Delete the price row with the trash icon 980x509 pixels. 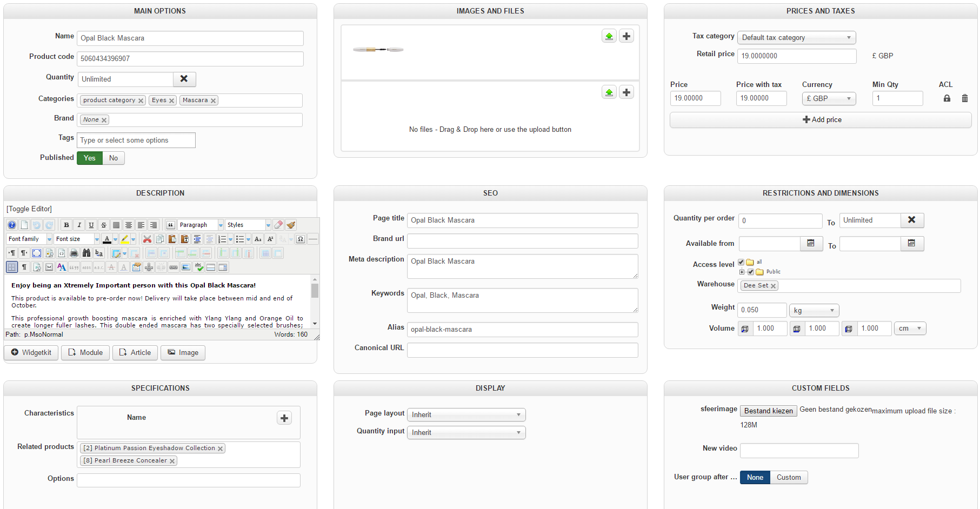pyautogui.click(x=965, y=98)
